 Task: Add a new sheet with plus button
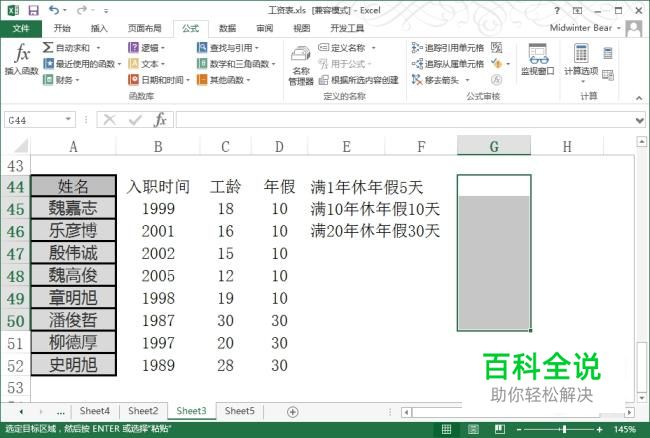[x=292, y=412]
